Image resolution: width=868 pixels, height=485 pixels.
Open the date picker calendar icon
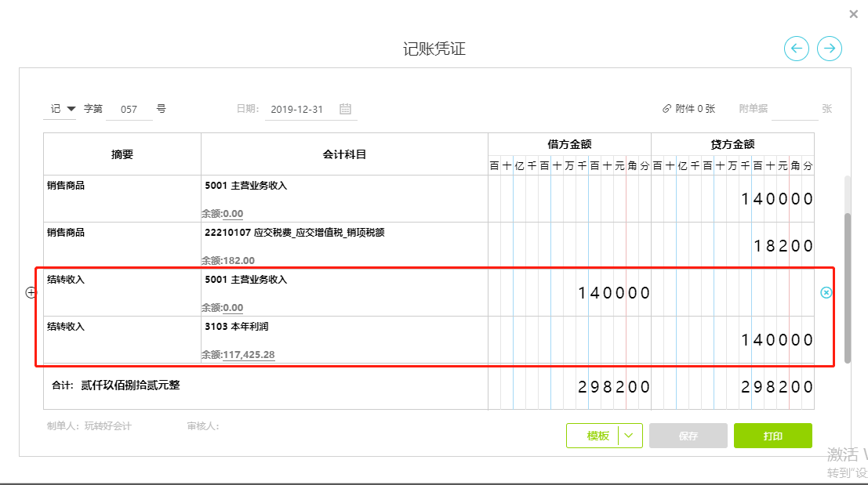click(x=345, y=109)
